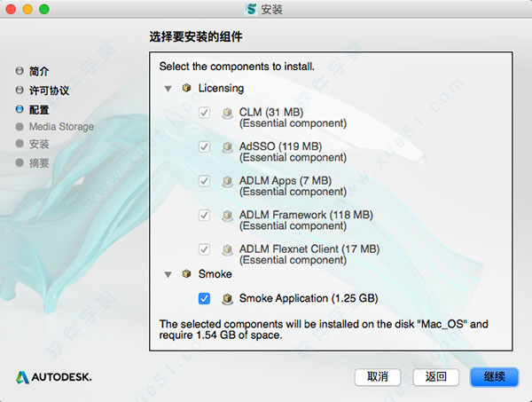The height and width of the screenshot is (402, 532).
Task: Click the Smoke Application package icon
Action: [227, 299]
